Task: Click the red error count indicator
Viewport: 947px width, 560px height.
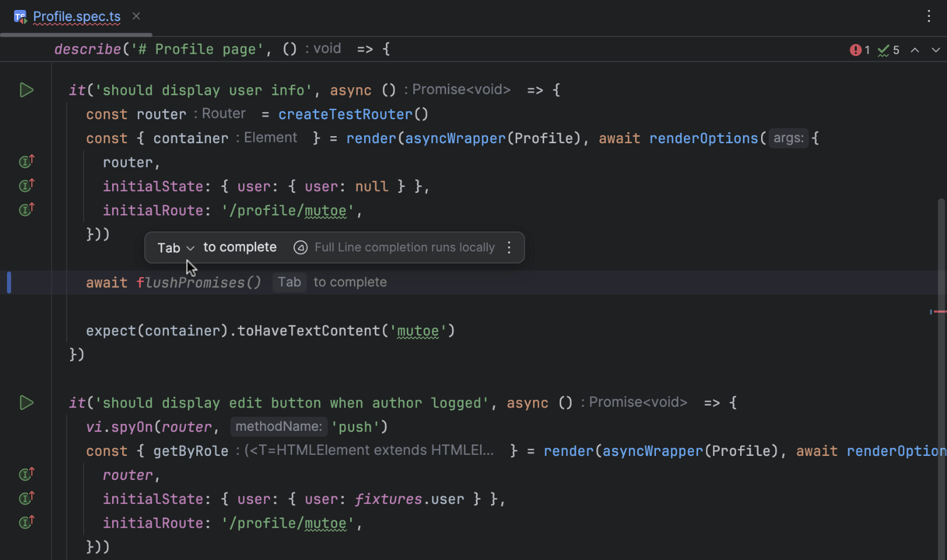Action: click(x=855, y=50)
